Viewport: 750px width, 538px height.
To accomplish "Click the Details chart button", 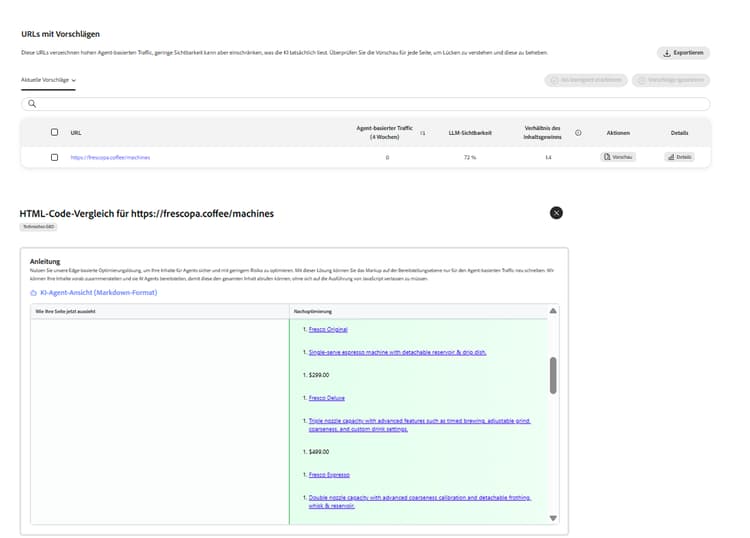I will pos(679,157).
